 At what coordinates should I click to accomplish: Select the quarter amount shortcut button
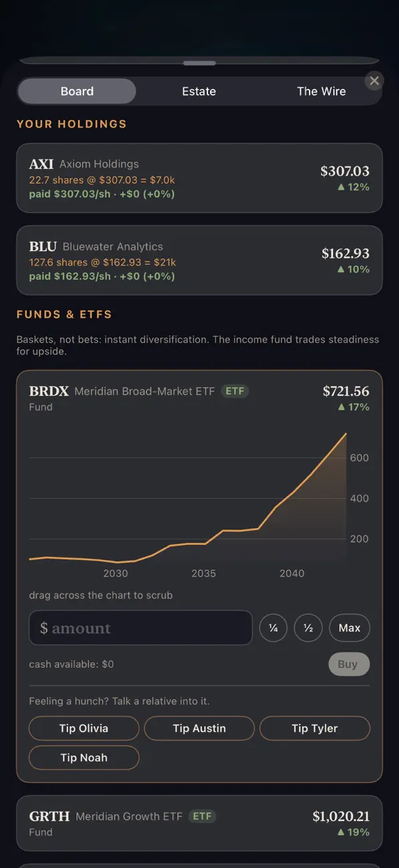point(274,628)
